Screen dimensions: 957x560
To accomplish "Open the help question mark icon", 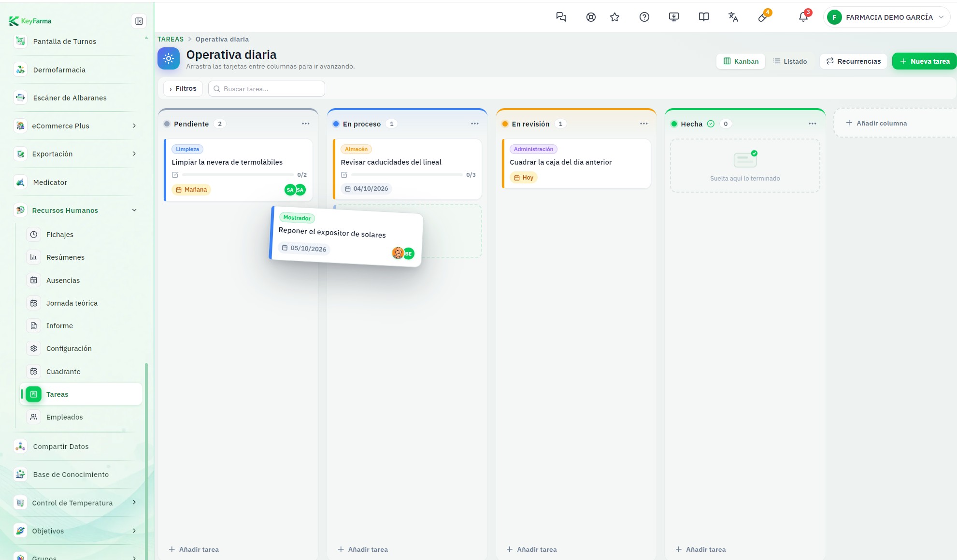I will pyautogui.click(x=644, y=17).
